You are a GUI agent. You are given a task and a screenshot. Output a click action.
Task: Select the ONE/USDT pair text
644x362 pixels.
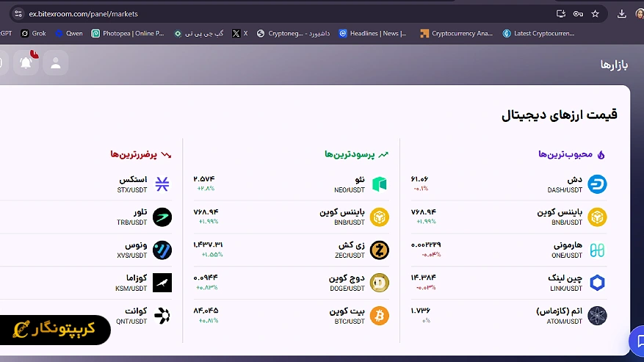(567, 256)
